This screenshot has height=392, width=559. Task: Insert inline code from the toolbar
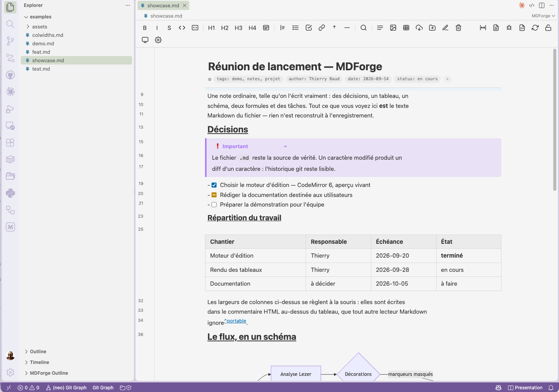click(182, 28)
